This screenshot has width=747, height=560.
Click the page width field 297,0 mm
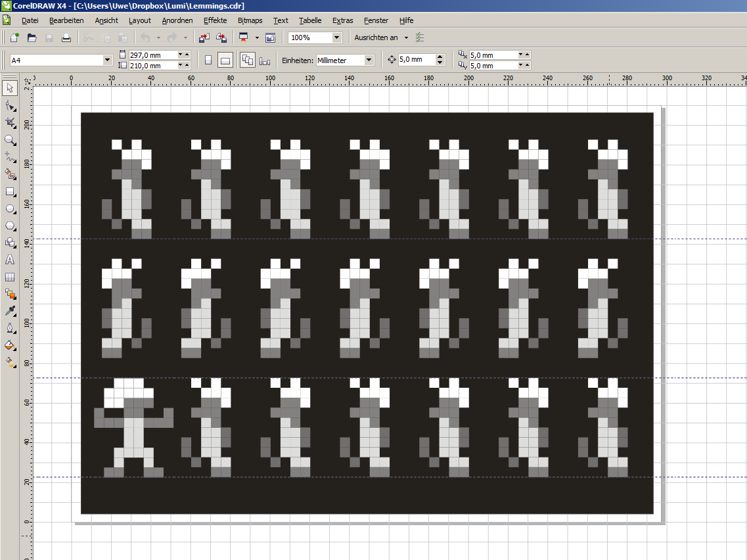coord(152,55)
